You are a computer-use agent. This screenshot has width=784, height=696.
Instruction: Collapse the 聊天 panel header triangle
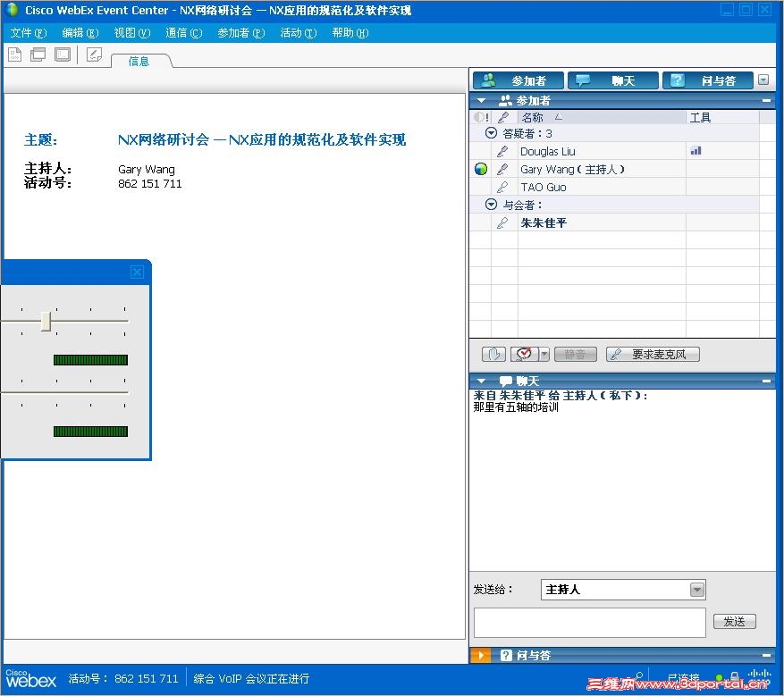tap(482, 382)
